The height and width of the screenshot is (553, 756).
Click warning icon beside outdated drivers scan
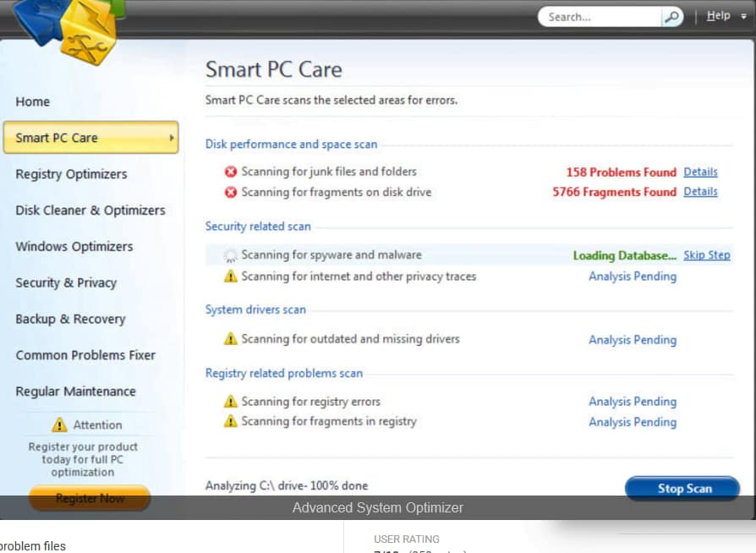230,339
